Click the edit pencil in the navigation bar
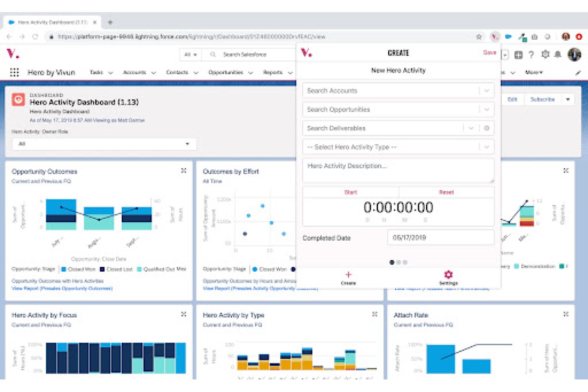588x392 pixels. tap(578, 73)
